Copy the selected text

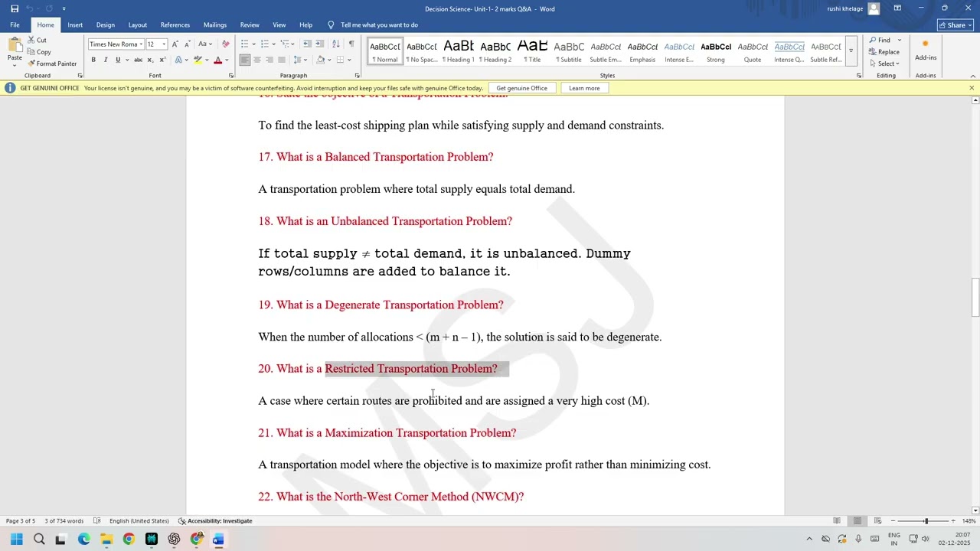[39, 52]
